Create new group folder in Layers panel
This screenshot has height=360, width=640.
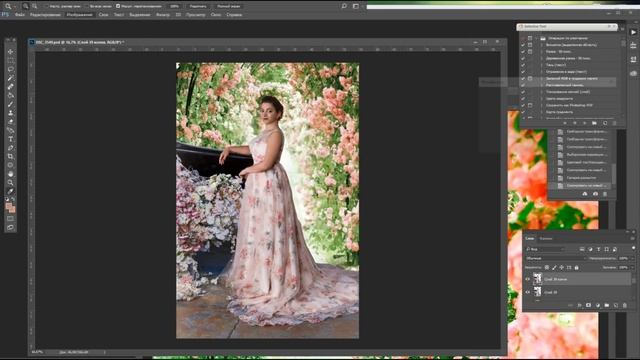tap(607, 305)
